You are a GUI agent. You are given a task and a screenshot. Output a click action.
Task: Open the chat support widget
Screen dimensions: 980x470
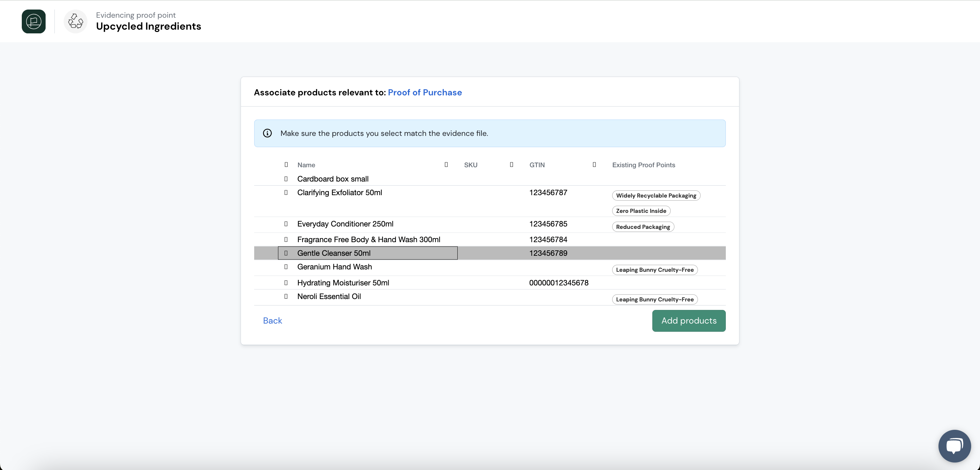[x=954, y=445]
